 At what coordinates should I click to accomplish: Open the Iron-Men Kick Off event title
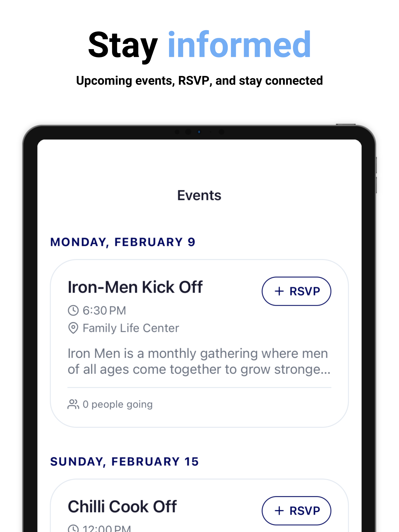tap(135, 287)
